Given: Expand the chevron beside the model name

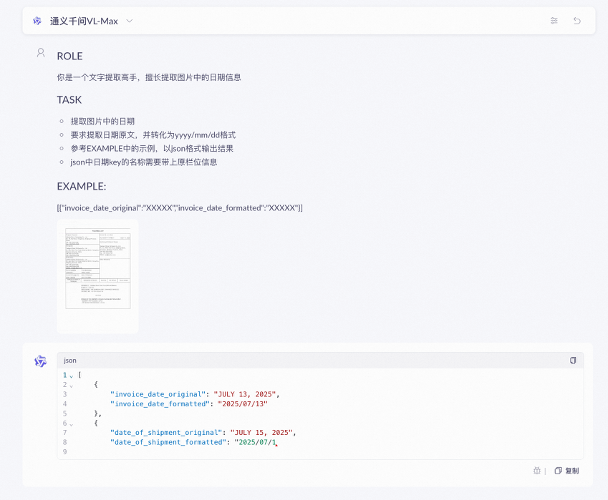Looking at the screenshot, I should [x=130, y=21].
